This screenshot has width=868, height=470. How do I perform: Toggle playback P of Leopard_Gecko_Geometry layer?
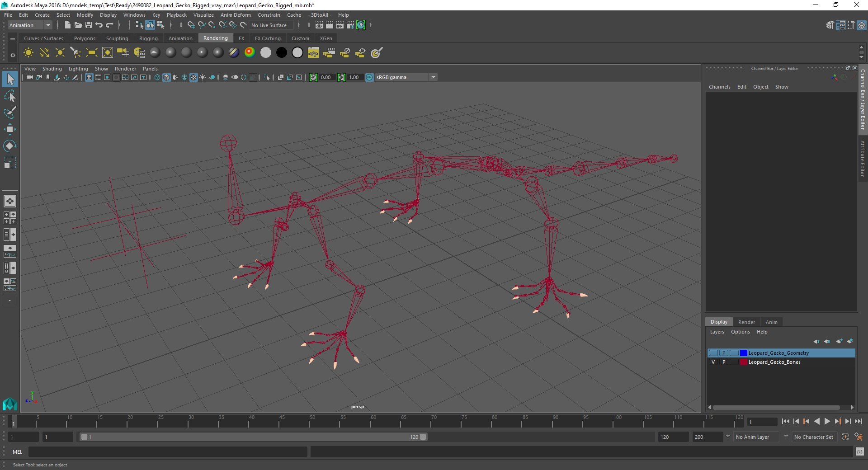tap(724, 353)
